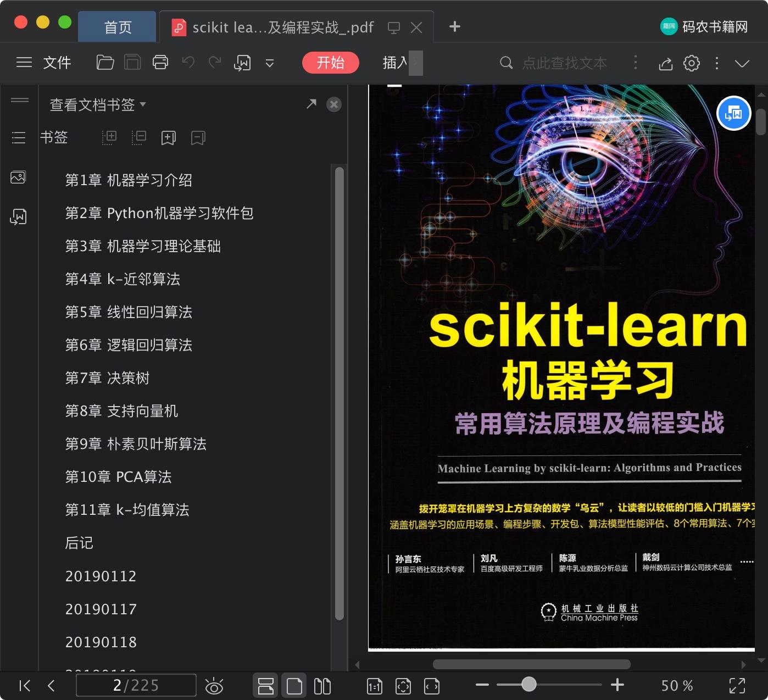The image size is (768, 700).
Task: Open bookmark 第8章 支持向量机
Action: pyautogui.click(x=121, y=411)
